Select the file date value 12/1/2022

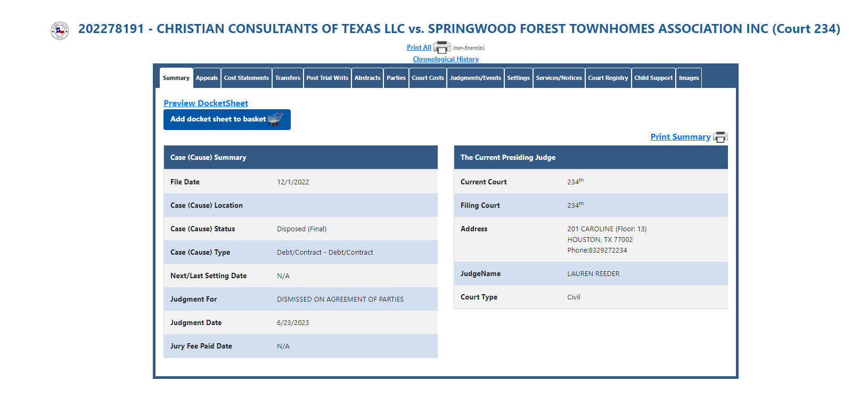click(293, 182)
